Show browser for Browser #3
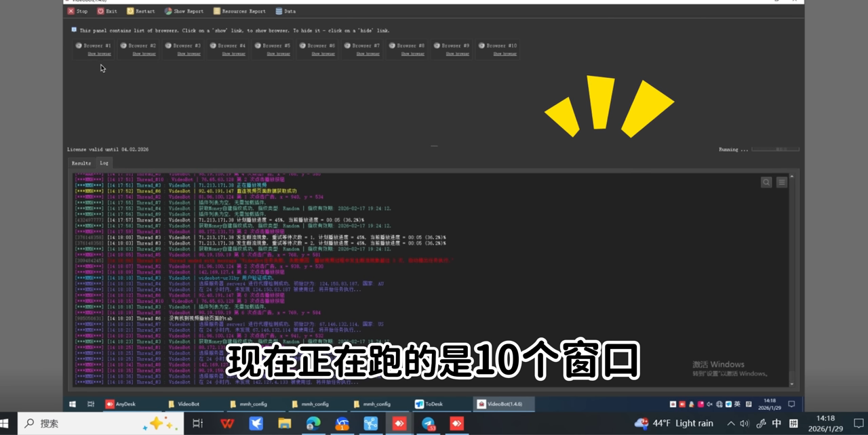The image size is (868, 435). pyautogui.click(x=189, y=54)
